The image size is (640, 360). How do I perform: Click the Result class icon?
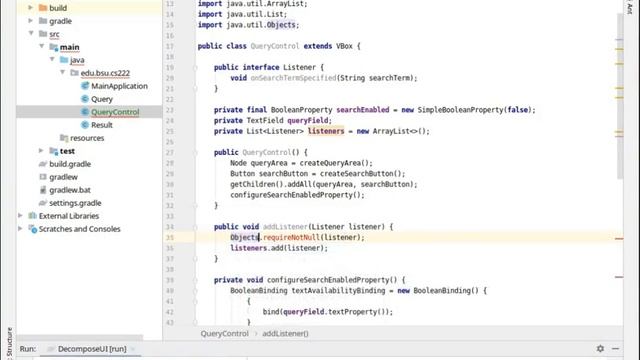pyautogui.click(x=85, y=124)
